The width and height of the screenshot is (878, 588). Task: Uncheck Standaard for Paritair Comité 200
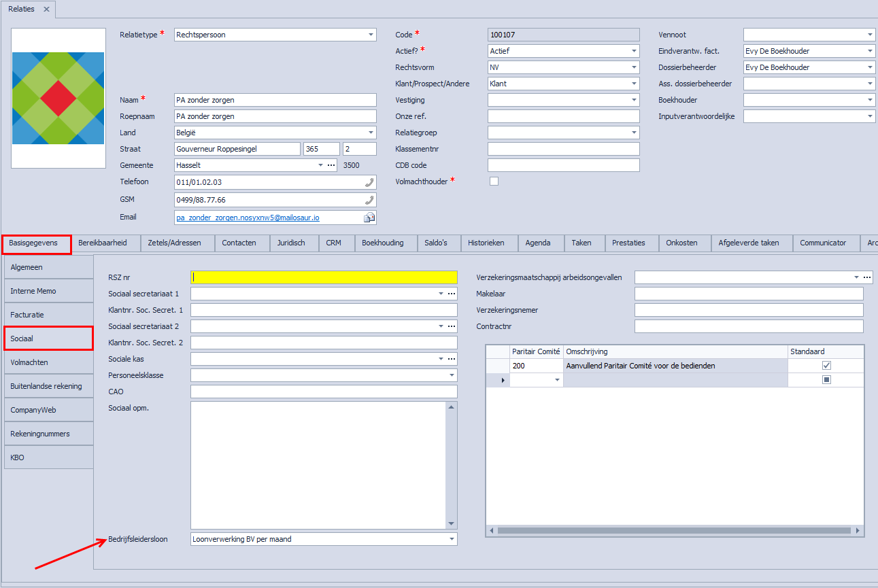click(x=826, y=366)
